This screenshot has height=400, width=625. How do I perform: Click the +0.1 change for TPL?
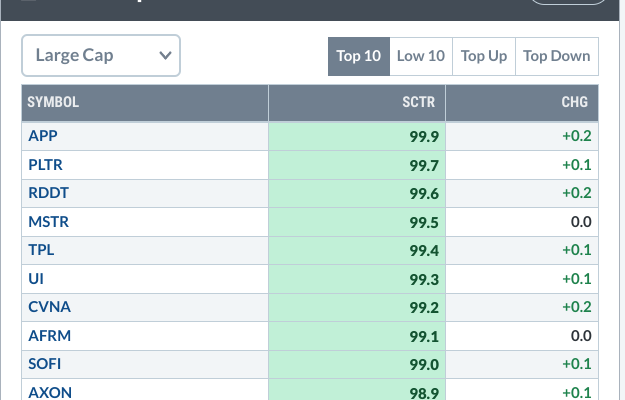577,250
